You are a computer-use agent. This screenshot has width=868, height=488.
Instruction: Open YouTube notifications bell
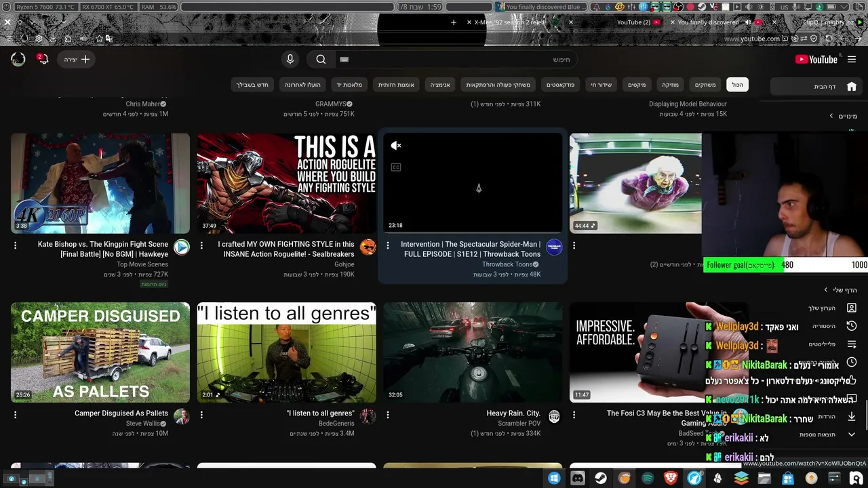[x=43, y=59]
